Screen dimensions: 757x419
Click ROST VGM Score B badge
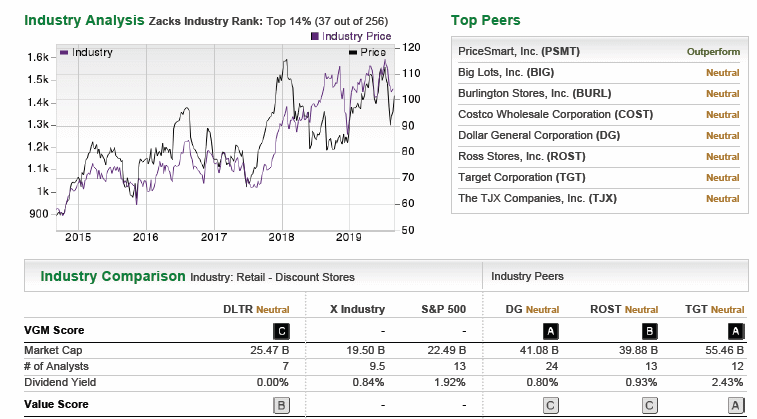click(649, 331)
